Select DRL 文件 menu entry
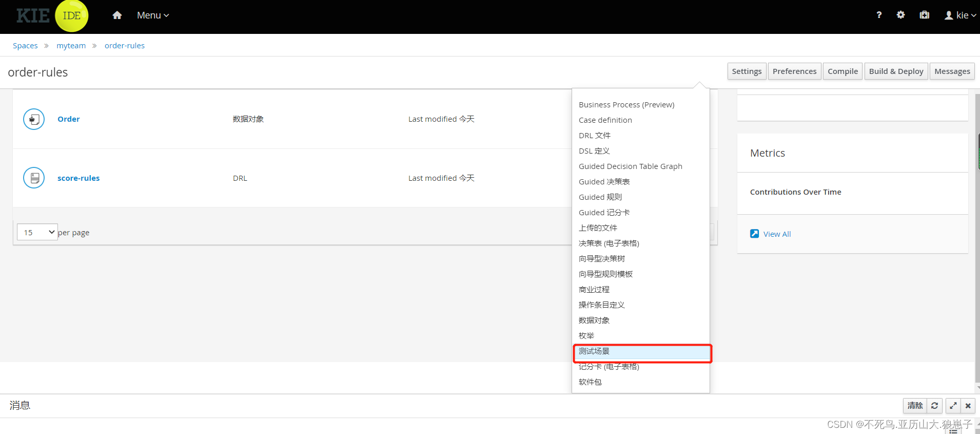The width and height of the screenshot is (980, 434). click(641, 136)
